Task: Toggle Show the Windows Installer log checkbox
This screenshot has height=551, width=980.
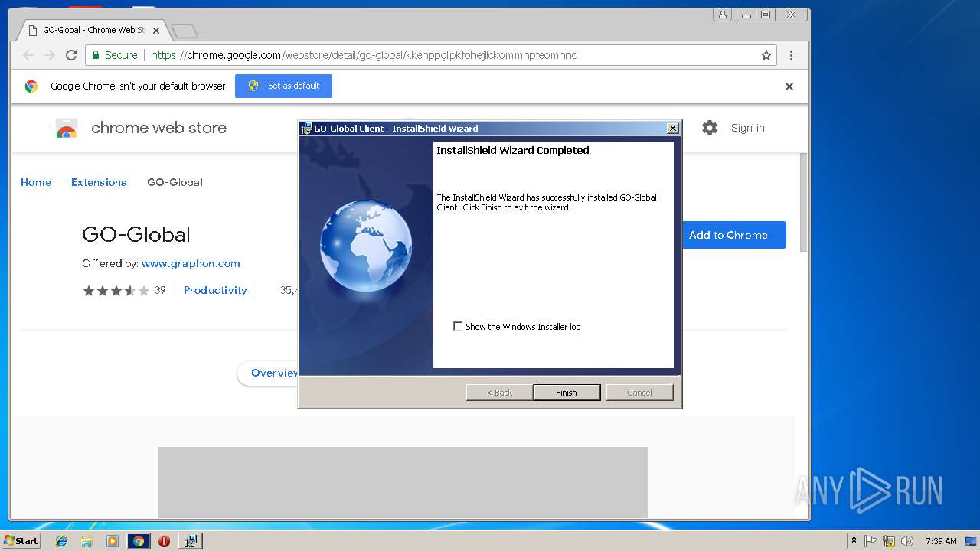Action: click(458, 326)
